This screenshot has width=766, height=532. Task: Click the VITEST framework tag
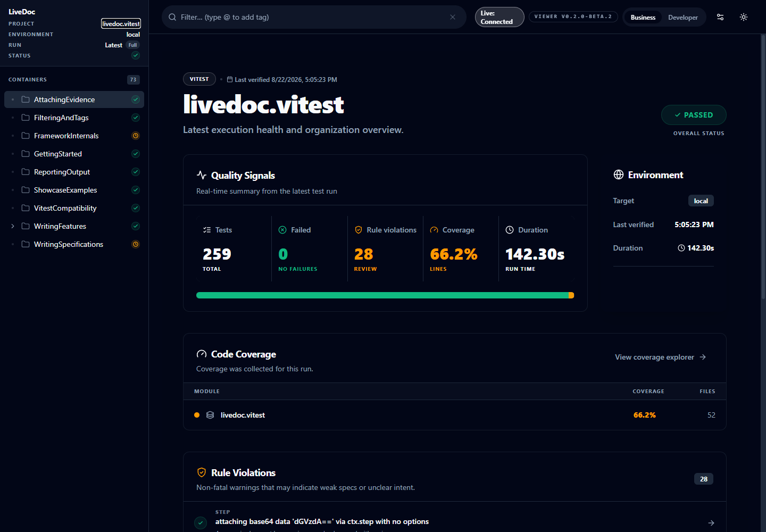(x=199, y=79)
